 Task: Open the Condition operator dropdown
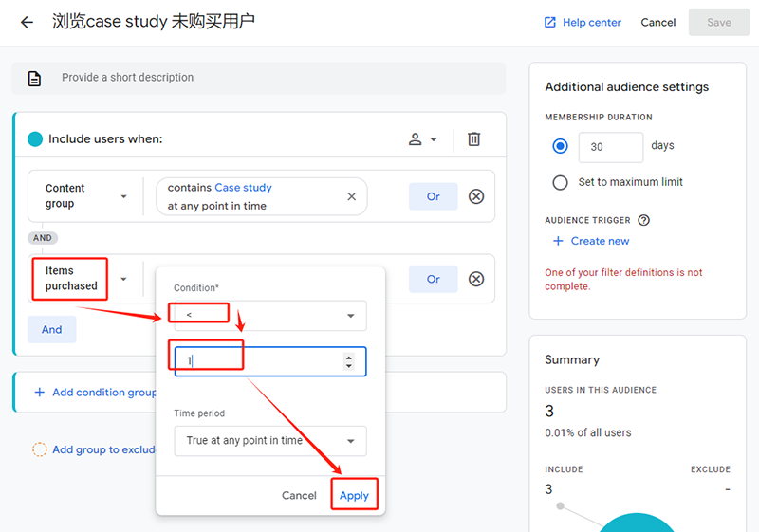(x=270, y=316)
